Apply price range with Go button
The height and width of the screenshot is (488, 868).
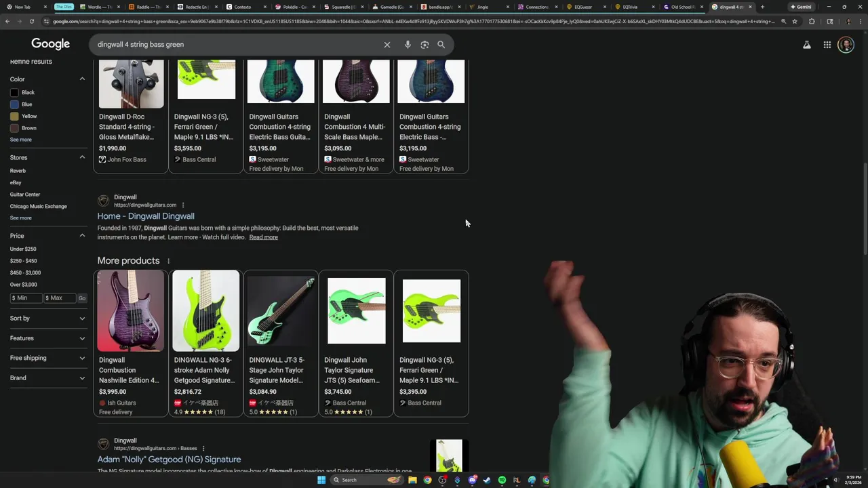coord(82,298)
